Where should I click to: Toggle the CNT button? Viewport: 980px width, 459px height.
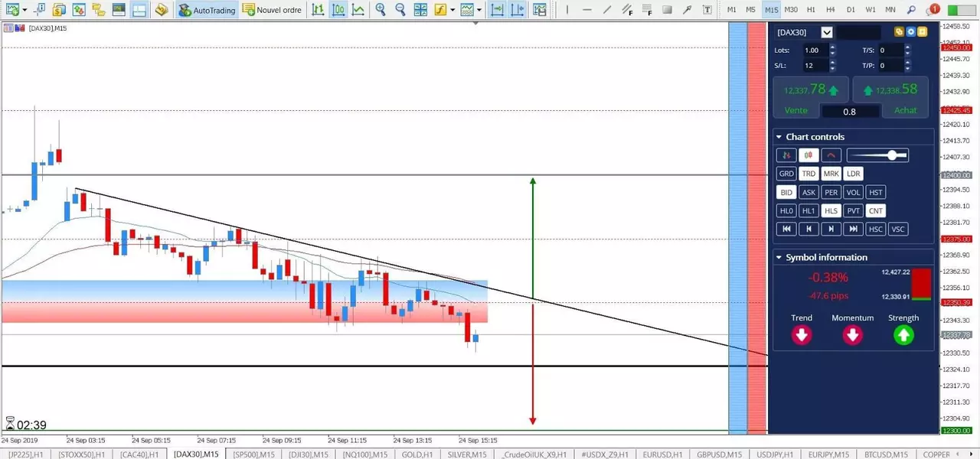click(876, 210)
